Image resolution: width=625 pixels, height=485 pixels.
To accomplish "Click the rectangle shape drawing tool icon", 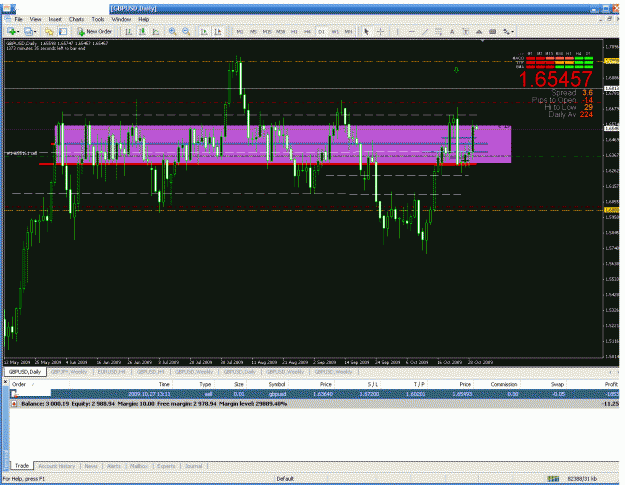I will click(493, 31).
